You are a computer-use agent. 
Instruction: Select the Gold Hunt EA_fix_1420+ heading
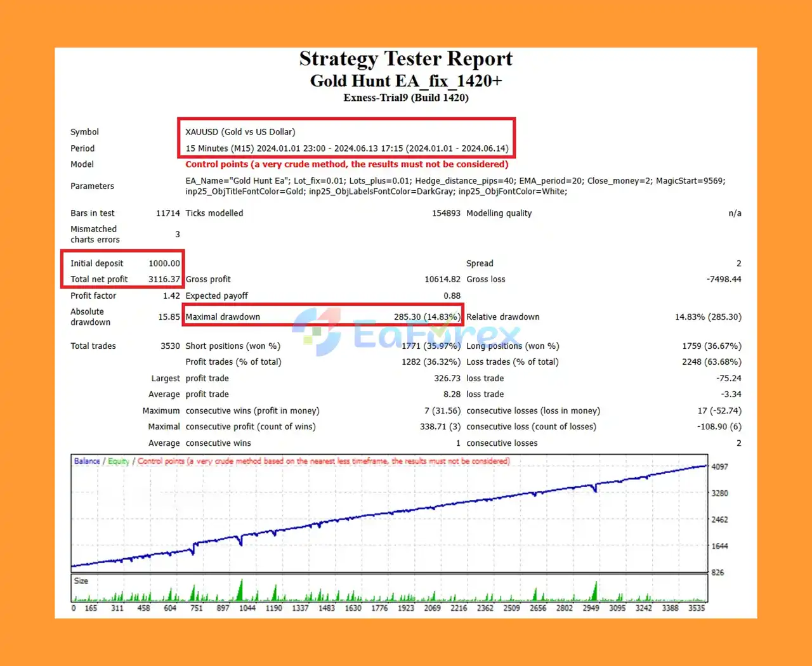(406, 81)
